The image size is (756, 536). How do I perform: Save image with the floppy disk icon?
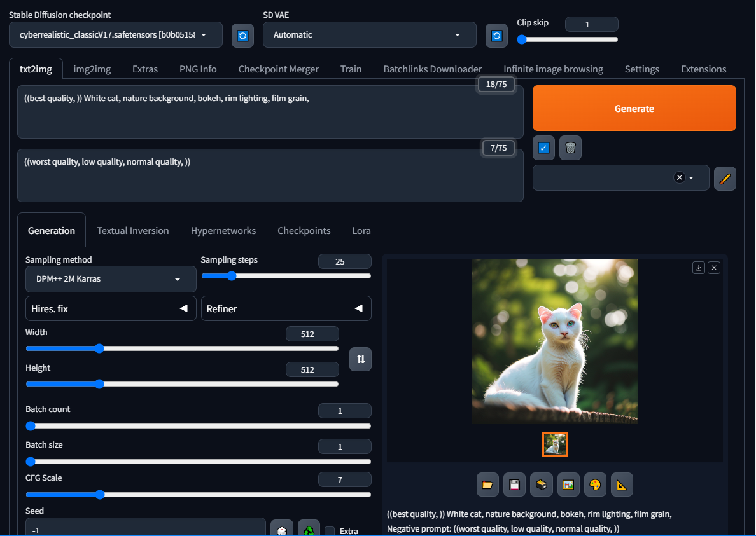point(514,484)
